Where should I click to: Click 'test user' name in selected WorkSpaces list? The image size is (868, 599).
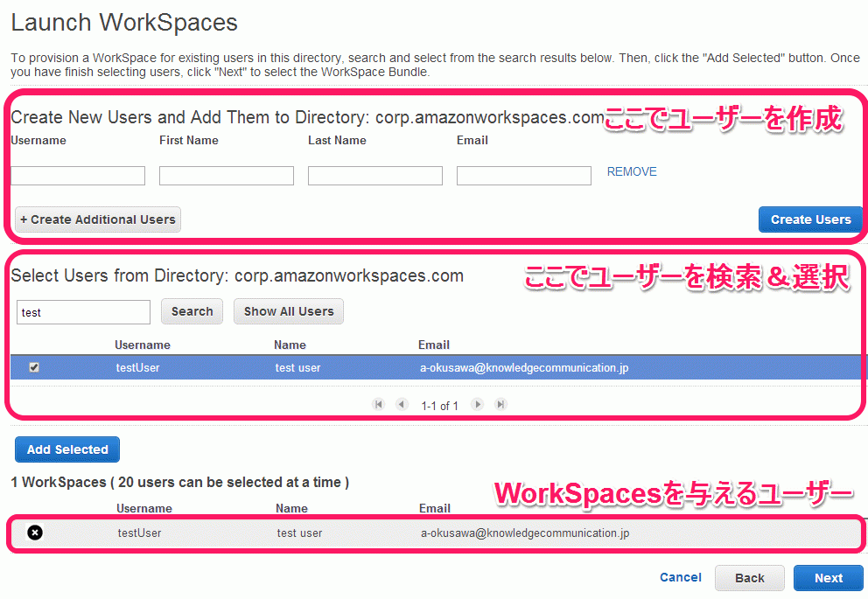tap(299, 533)
